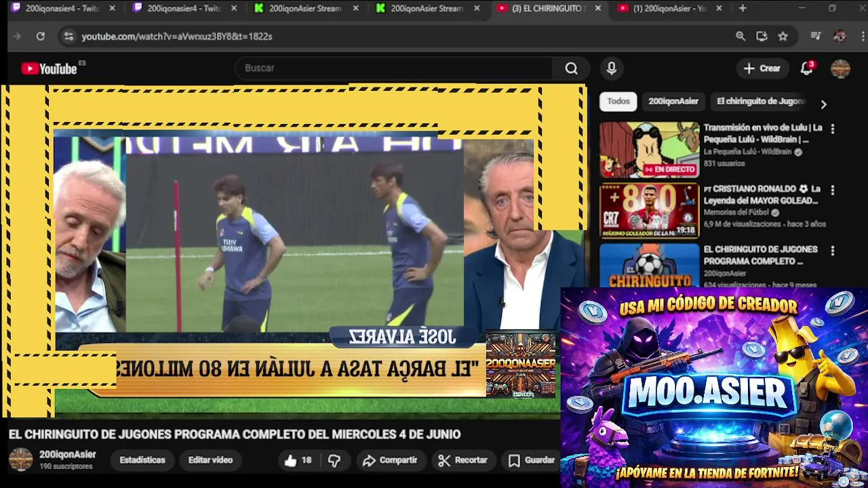Open the browser zoom magnifier icon
Image resolution: width=868 pixels, height=488 pixels.
[x=741, y=37]
